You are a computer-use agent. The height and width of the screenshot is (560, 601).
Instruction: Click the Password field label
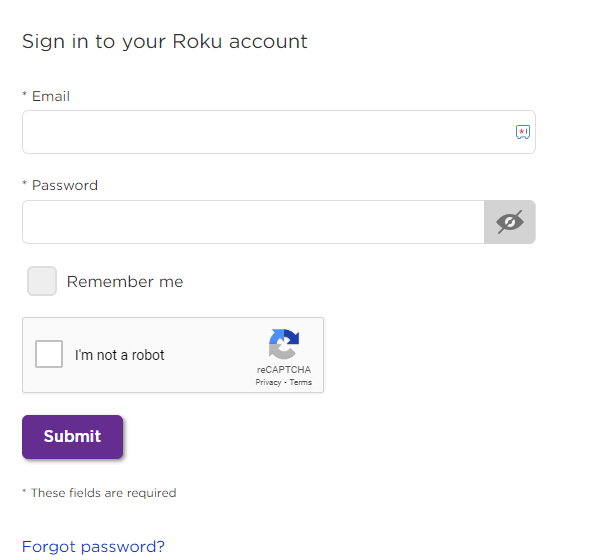point(65,185)
